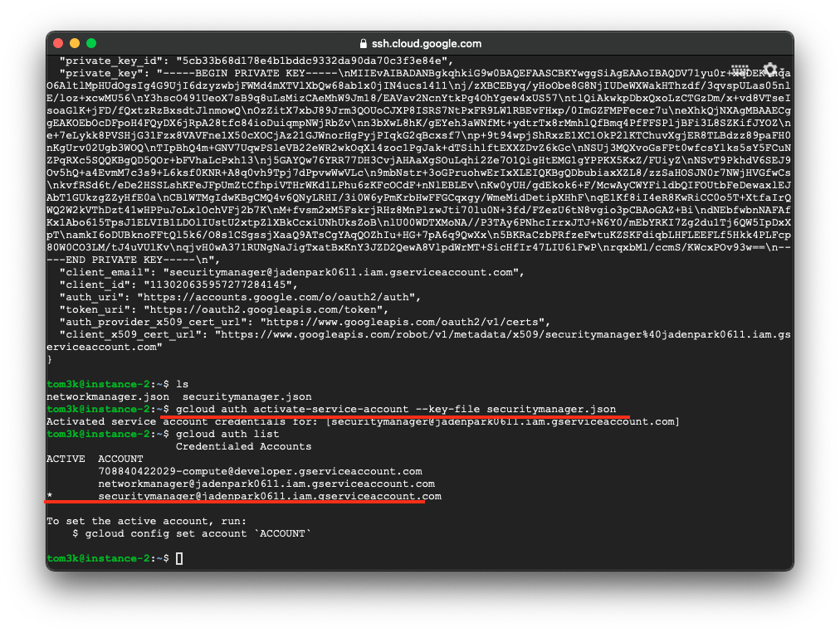
Task: Click the ACCOUNT column header
Action: coord(120,459)
